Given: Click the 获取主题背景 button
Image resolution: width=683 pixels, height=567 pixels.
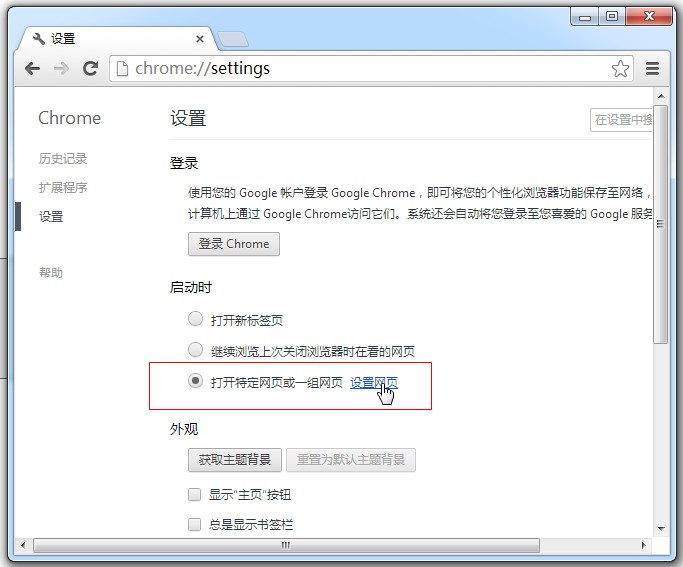Looking at the screenshot, I should [x=235, y=460].
